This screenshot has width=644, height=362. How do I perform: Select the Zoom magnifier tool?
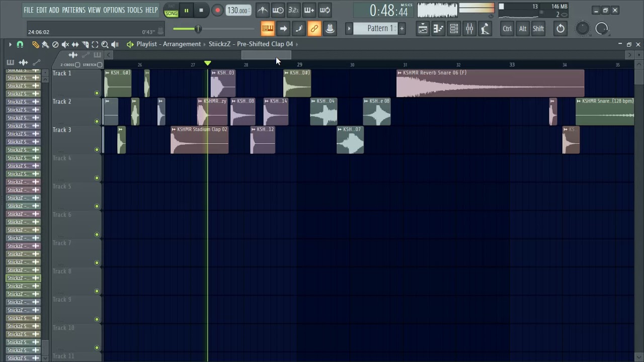pyautogui.click(x=105, y=45)
